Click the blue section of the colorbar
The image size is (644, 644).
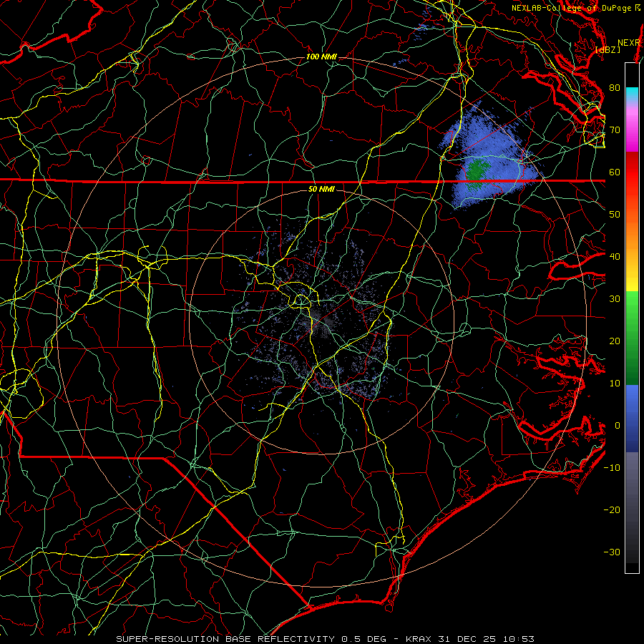632,419
